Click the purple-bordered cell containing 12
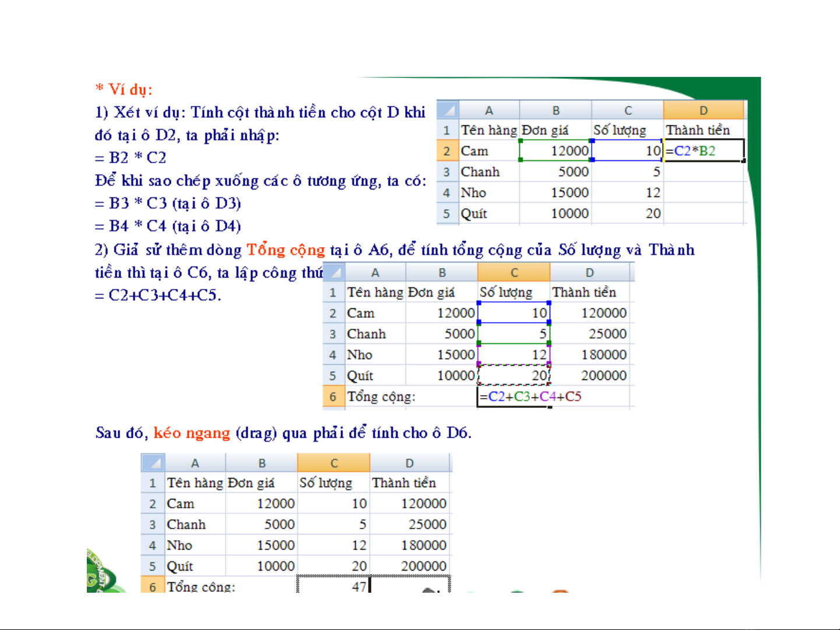 click(x=514, y=355)
